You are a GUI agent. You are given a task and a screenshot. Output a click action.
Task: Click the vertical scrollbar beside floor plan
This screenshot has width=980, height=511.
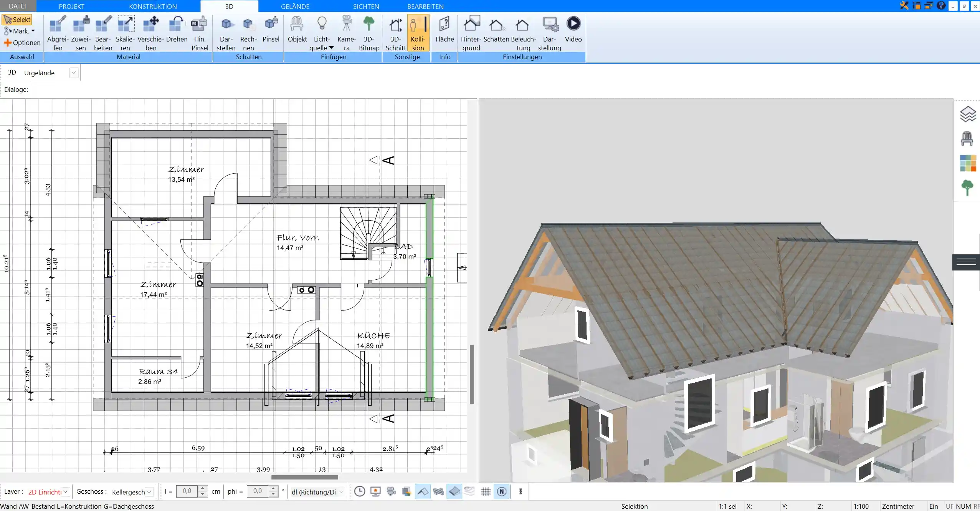[x=472, y=374]
